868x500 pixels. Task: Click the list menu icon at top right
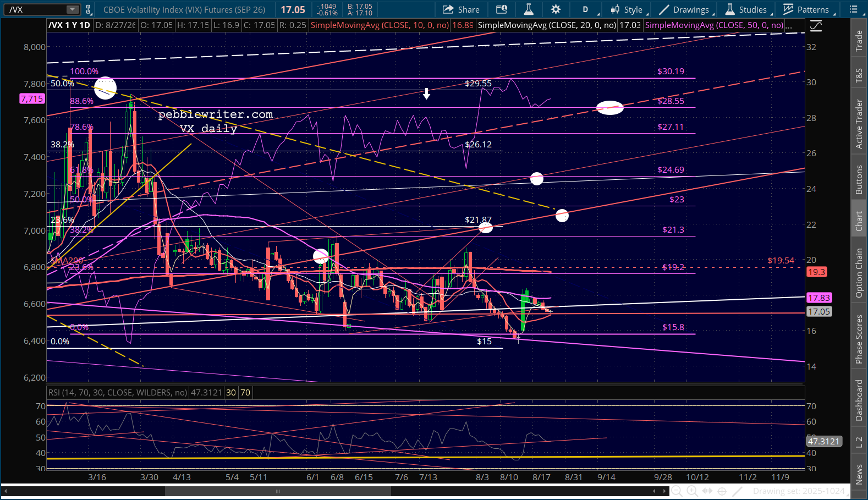click(853, 9)
